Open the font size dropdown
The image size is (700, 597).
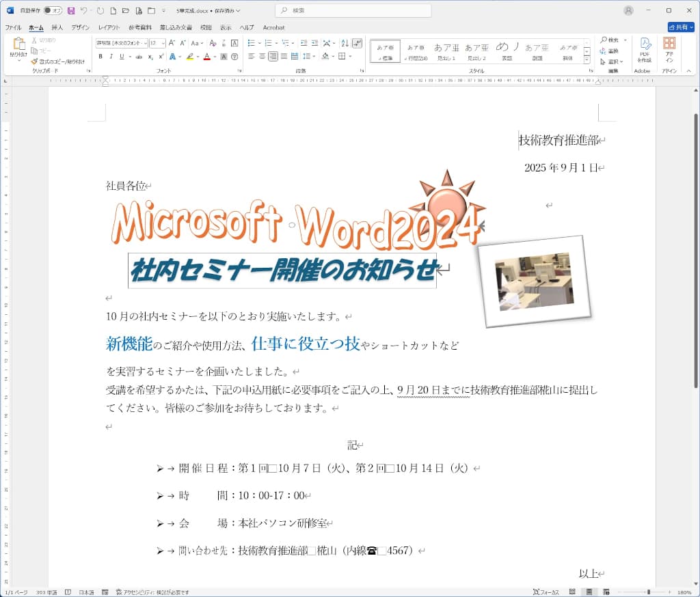tap(163, 43)
